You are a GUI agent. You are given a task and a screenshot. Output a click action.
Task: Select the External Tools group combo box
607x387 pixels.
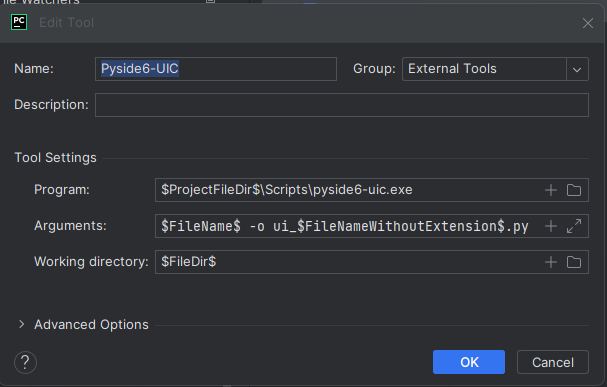pos(495,69)
